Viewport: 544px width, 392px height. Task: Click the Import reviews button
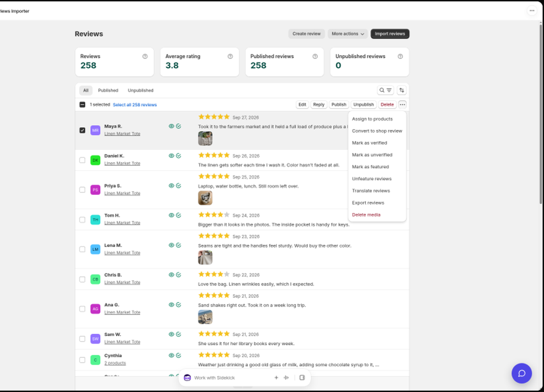click(390, 34)
